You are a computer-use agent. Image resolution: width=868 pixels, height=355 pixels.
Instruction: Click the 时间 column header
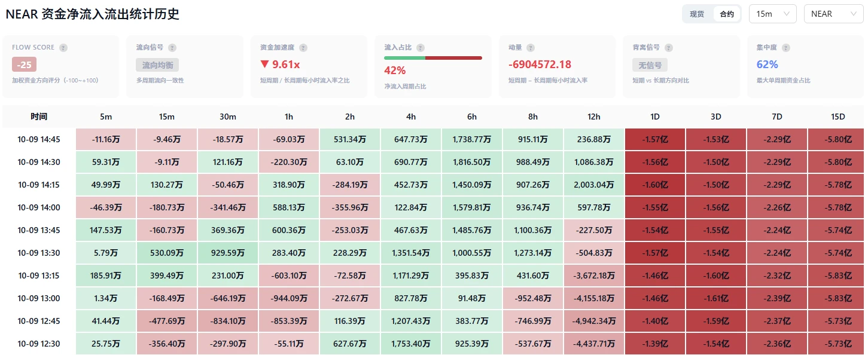[x=39, y=117]
